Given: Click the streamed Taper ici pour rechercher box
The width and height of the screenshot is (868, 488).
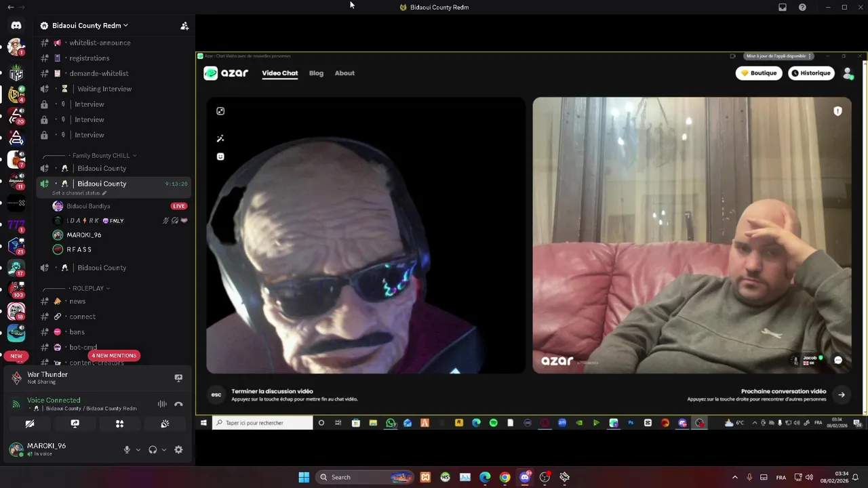Looking at the screenshot, I should coord(262,423).
